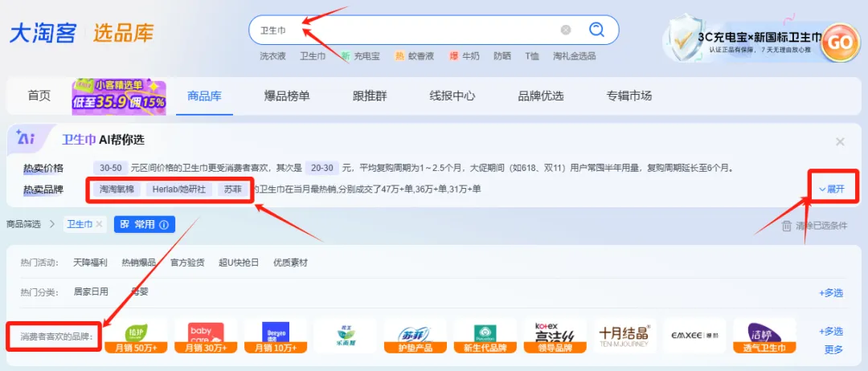The image size is (868, 371).
Task: Click the search magnifier icon
Action: (x=596, y=29)
